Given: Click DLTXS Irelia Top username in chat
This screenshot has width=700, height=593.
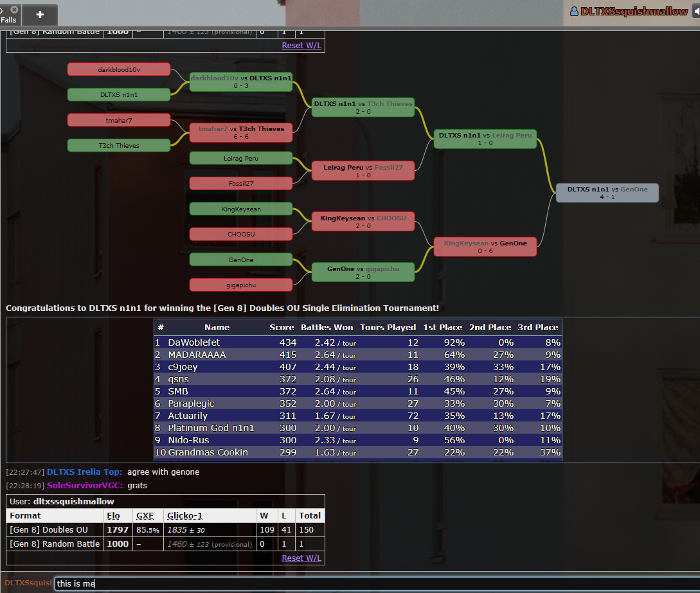Looking at the screenshot, I should tap(84, 472).
